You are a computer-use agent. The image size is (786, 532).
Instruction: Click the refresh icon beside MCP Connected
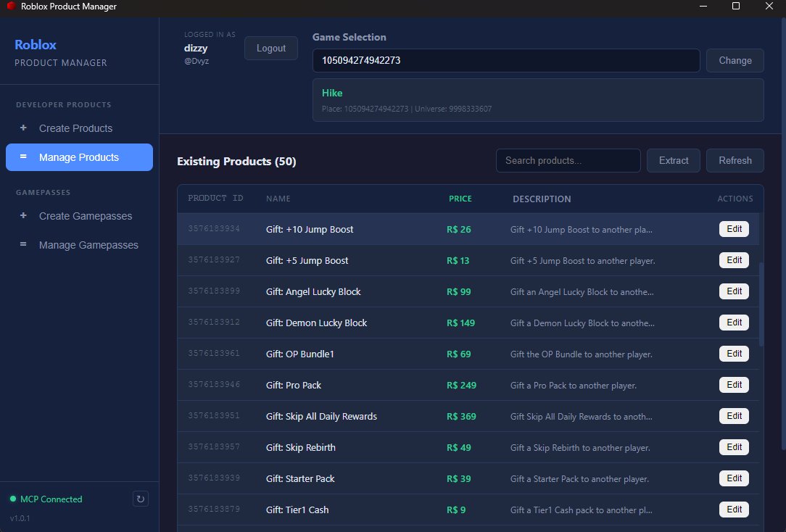coord(141,499)
